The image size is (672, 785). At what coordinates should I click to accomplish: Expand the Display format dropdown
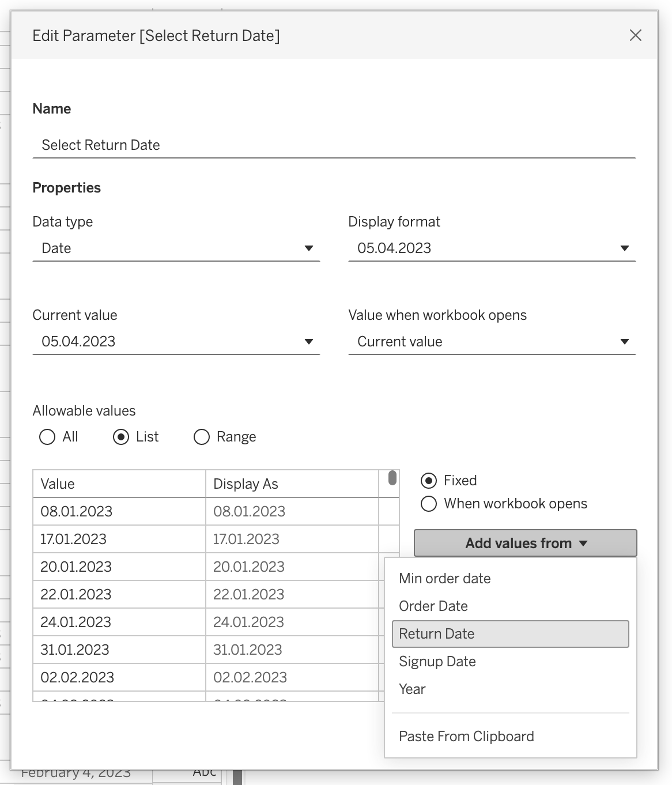coord(492,248)
